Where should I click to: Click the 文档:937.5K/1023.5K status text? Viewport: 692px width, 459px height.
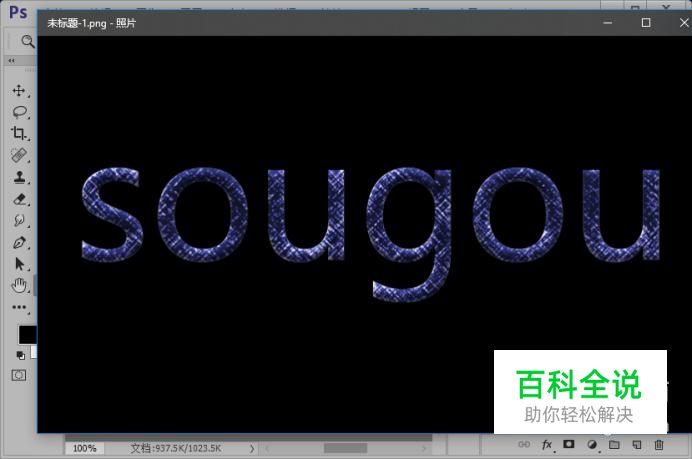[176, 448]
